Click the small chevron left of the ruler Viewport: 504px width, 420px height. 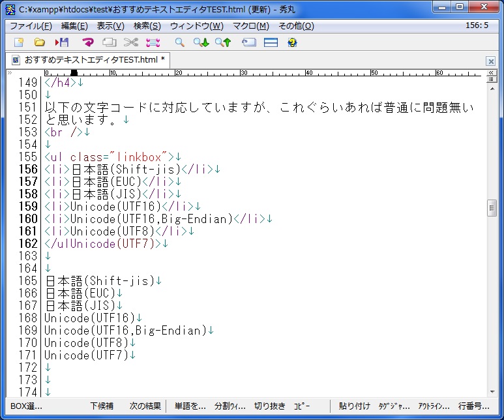click(x=10, y=72)
